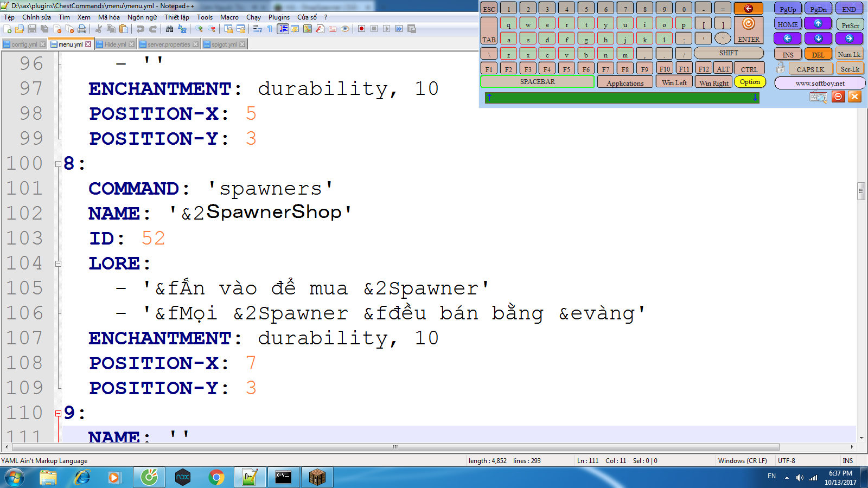Screen dimensions: 868x488
Task: Close the menu.yml tab
Action: (88, 44)
